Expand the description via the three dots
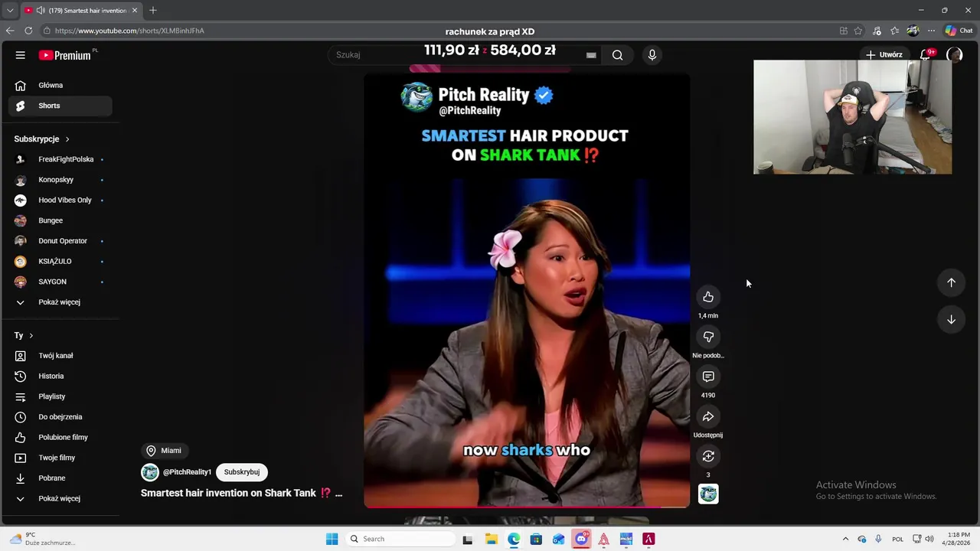Image resolution: width=980 pixels, height=551 pixels. (338, 494)
